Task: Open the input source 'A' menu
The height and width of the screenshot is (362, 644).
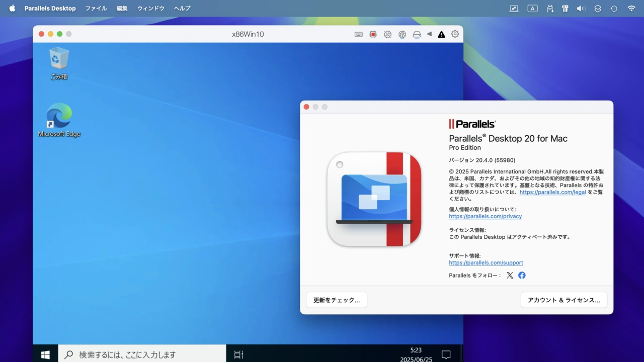Action: (x=532, y=9)
